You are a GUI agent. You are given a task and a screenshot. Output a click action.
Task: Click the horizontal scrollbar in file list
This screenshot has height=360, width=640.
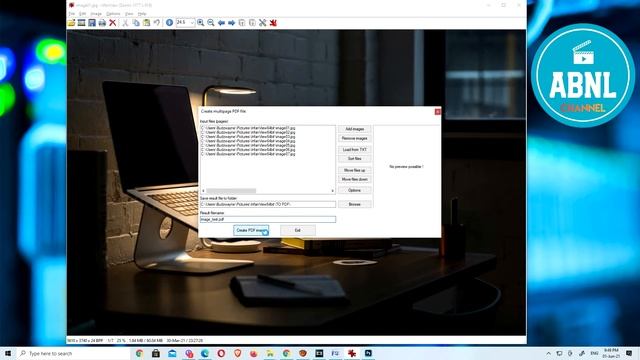point(231,191)
